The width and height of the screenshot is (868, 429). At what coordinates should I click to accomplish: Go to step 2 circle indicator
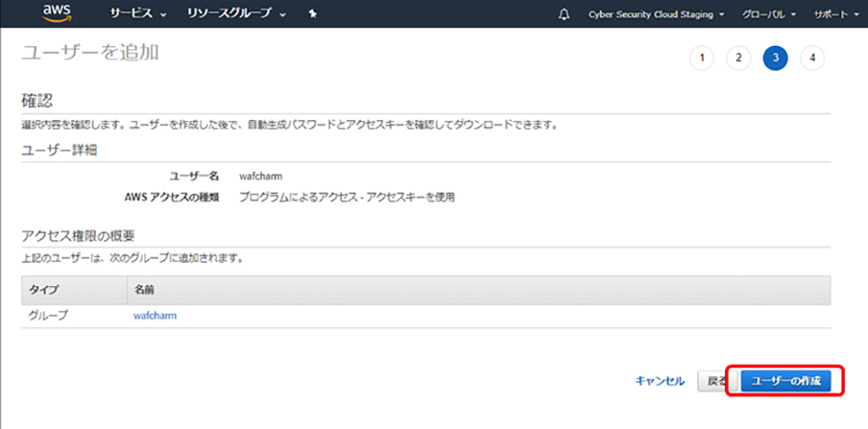738,58
